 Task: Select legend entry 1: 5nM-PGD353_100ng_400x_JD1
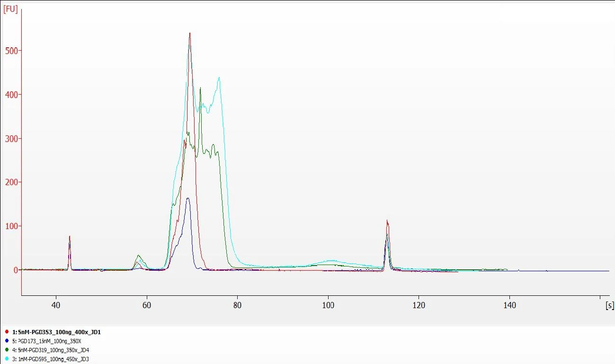56,332
